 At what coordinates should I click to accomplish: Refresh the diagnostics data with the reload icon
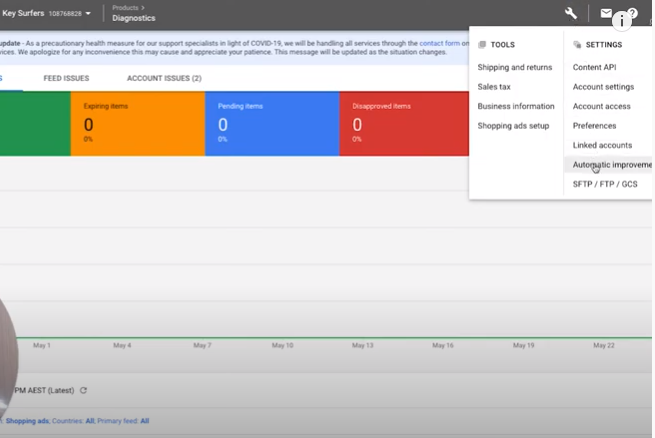click(84, 390)
